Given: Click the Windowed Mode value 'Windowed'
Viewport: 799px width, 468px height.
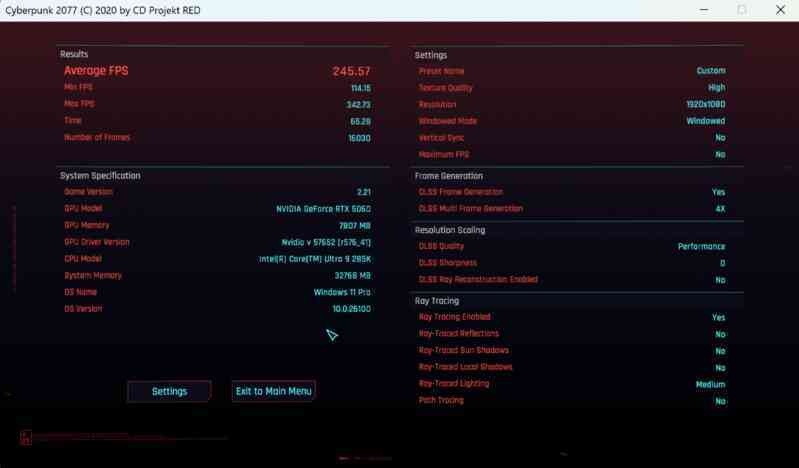Looking at the screenshot, I should (x=706, y=121).
